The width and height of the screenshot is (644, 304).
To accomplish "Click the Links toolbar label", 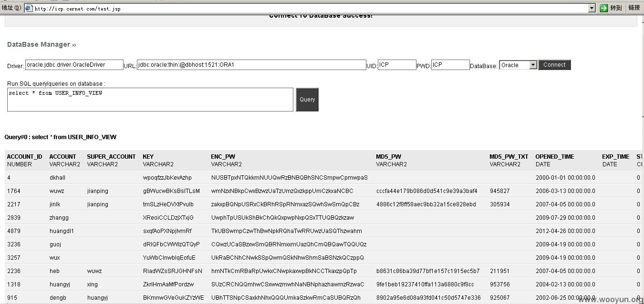I will (634, 8).
